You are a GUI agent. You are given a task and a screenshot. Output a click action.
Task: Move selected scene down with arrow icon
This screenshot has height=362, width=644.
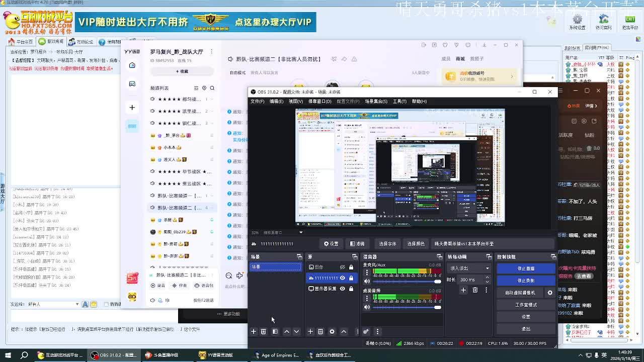pos(296,331)
